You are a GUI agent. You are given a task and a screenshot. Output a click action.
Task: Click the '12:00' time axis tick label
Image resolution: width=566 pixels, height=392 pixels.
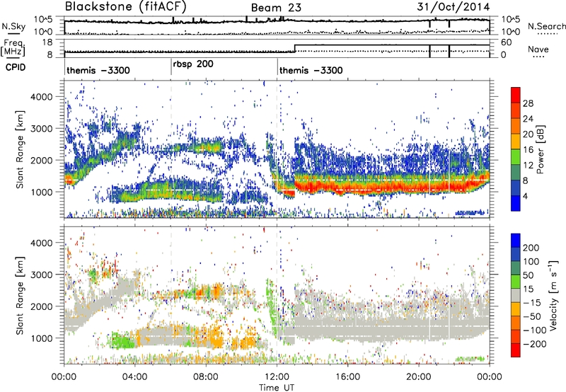(x=277, y=377)
